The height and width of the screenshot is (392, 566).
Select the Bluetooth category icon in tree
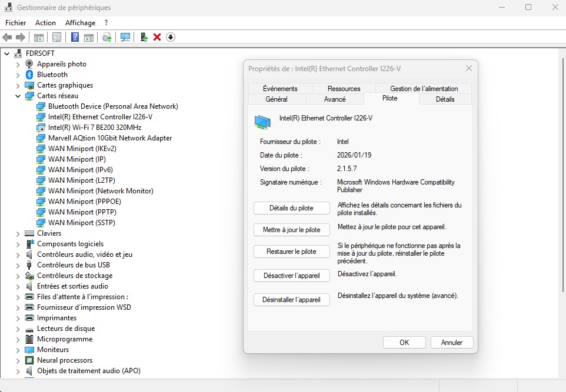29,75
